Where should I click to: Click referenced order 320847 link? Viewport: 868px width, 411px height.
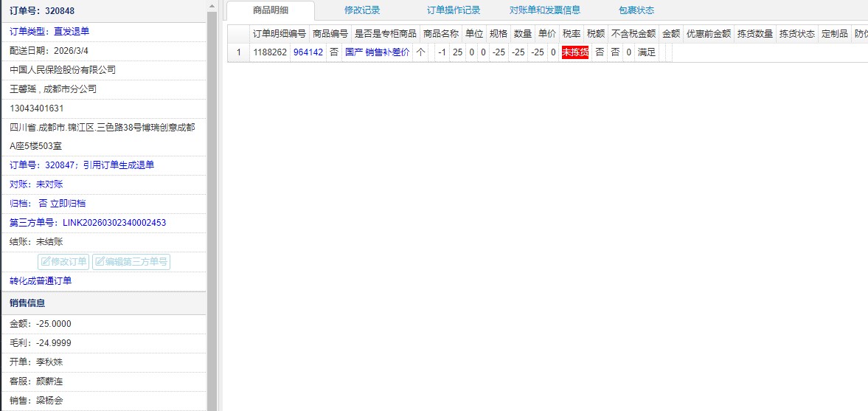[x=82, y=165]
